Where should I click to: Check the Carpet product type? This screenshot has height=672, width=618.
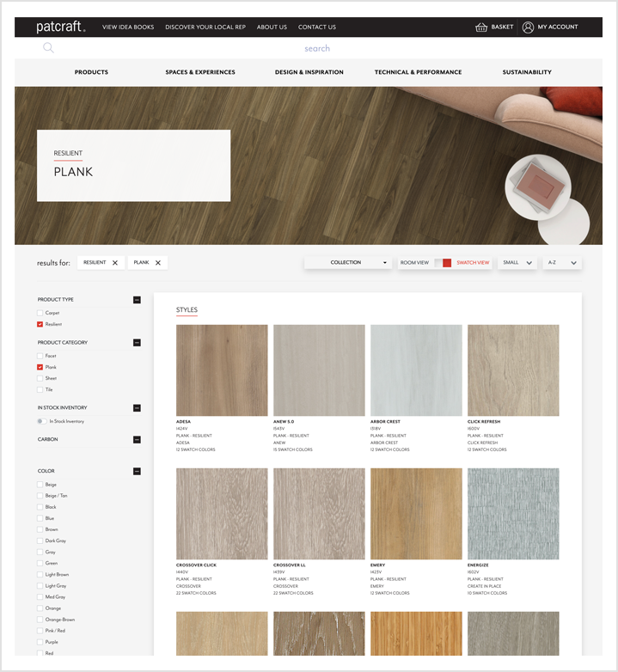coord(40,313)
